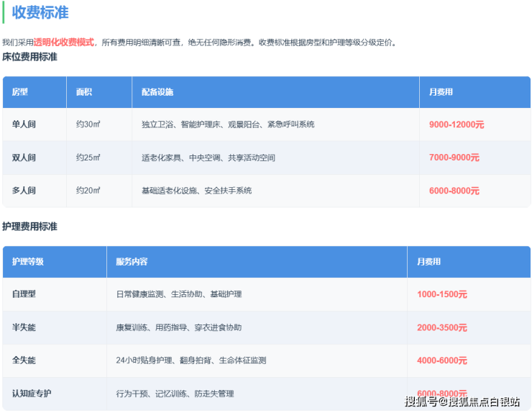Select the 双人间 row label

[x=24, y=158]
